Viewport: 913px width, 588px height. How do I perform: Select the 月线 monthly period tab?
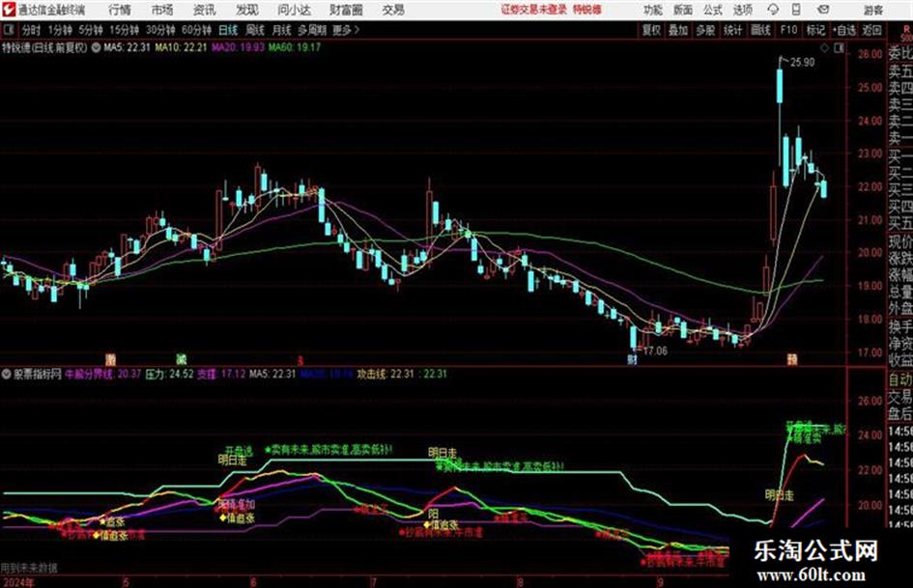(x=282, y=30)
